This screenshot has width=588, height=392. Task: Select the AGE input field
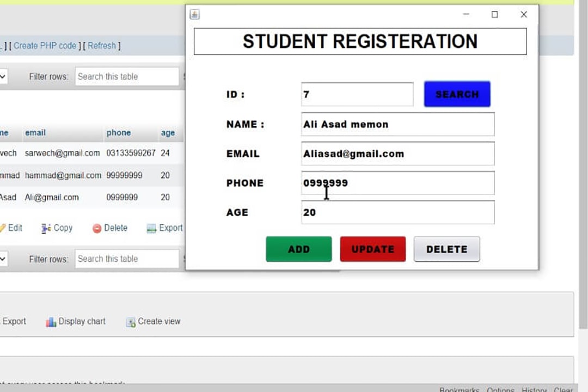tap(397, 212)
